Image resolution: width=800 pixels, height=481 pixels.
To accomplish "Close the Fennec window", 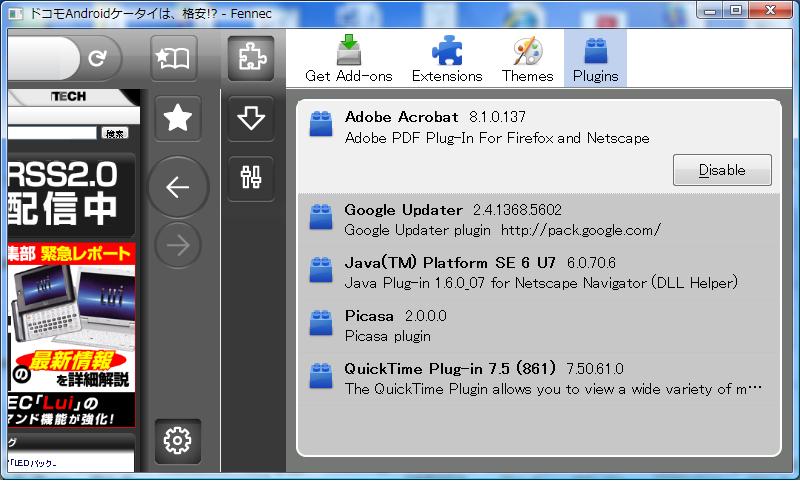I will tap(770, 10).
